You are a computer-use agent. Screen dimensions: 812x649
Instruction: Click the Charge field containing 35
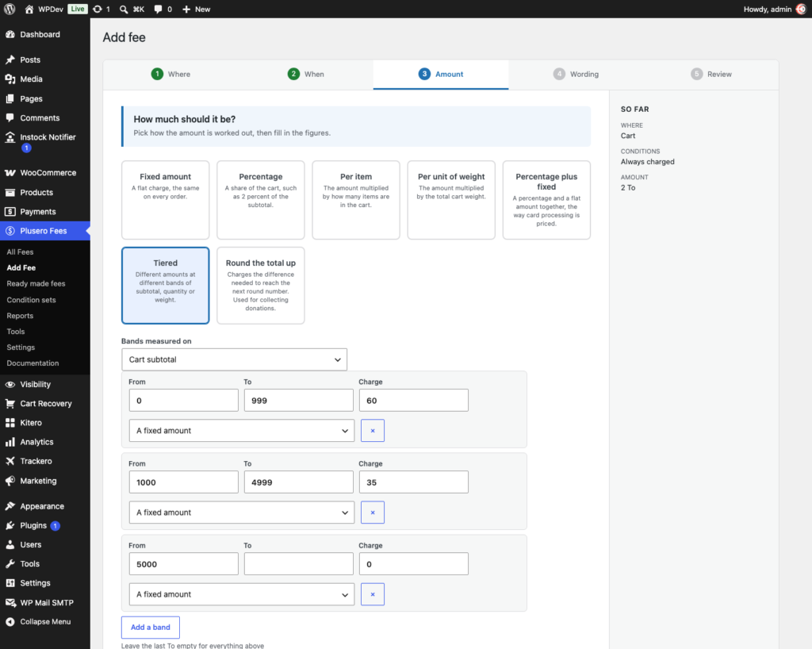tap(414, 482)
